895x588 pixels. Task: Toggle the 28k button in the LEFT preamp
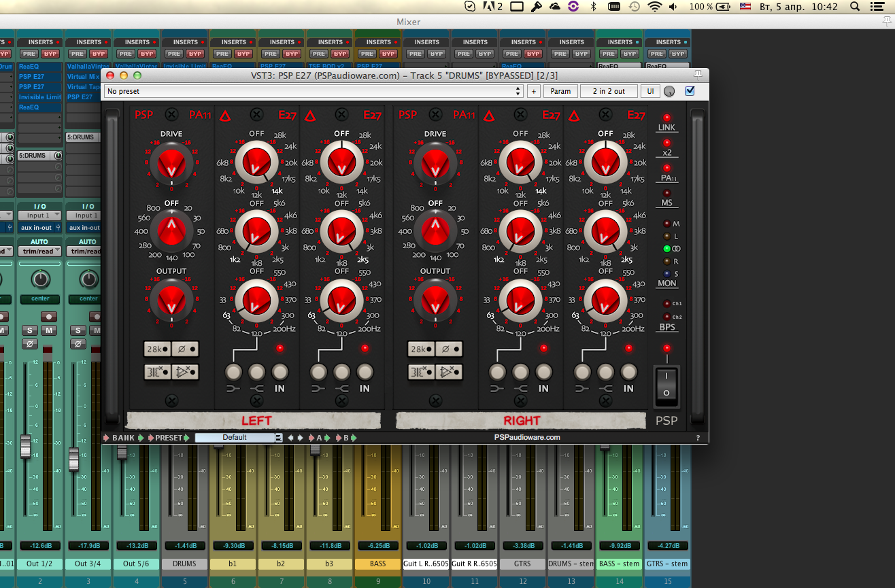(x=157, y=349)
